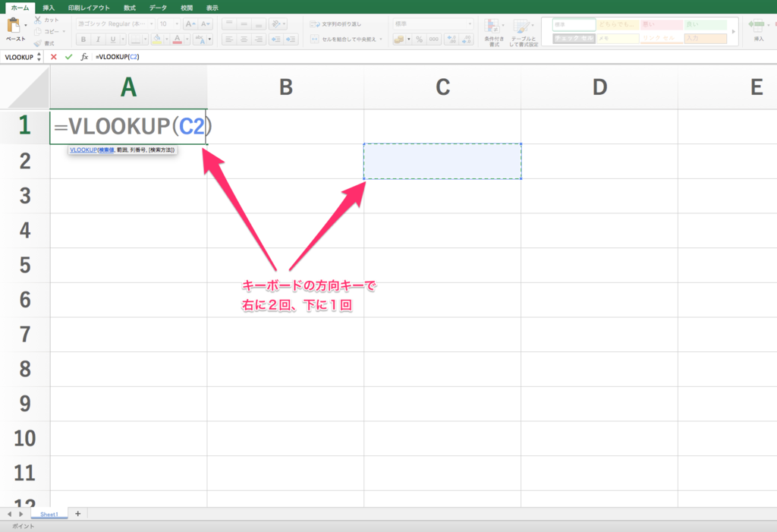Image resolution: width=777 pixels, height=532 pixels.
Task: Toggle bold formatting (B)
Action: 83,39
